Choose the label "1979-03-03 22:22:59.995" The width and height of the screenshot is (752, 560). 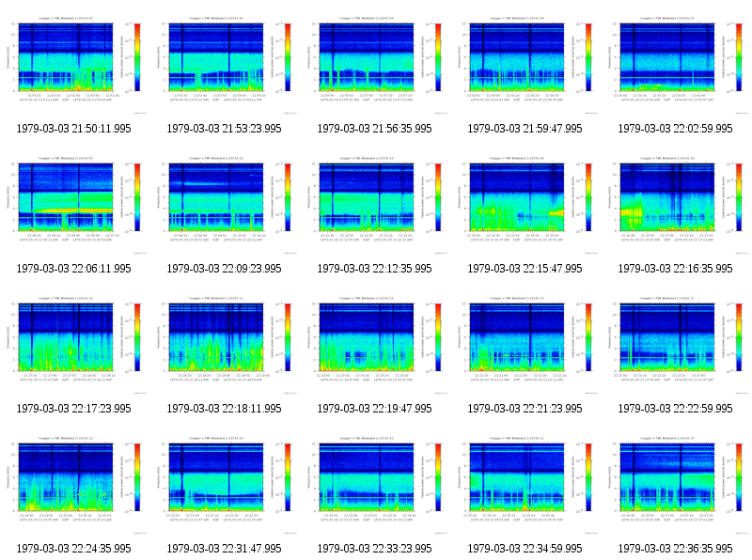tap(675, 409)
